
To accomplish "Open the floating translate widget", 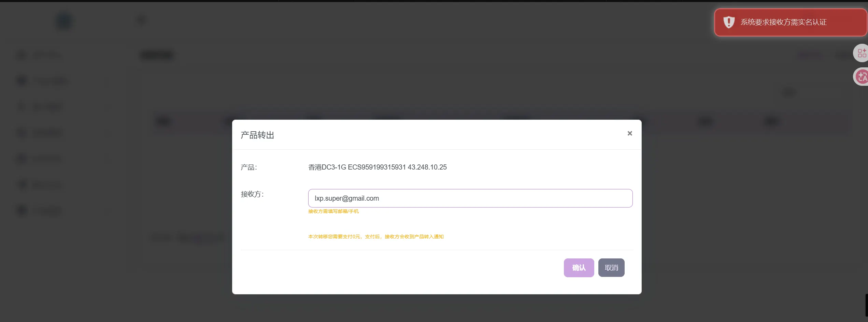I will 861,77.
